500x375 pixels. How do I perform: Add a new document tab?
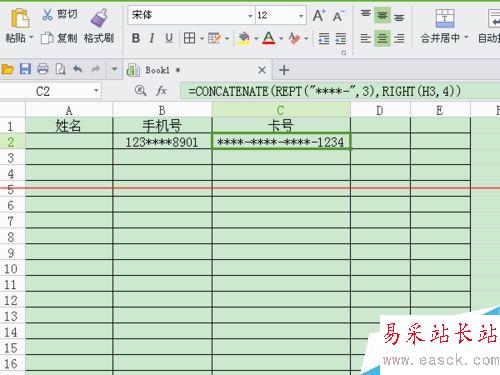(x=284, y=70)
